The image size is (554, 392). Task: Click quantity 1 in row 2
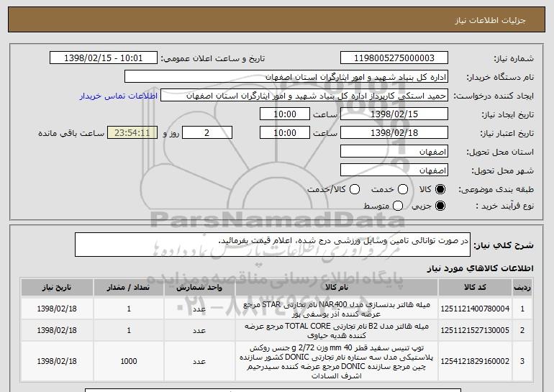click(129, 330)
